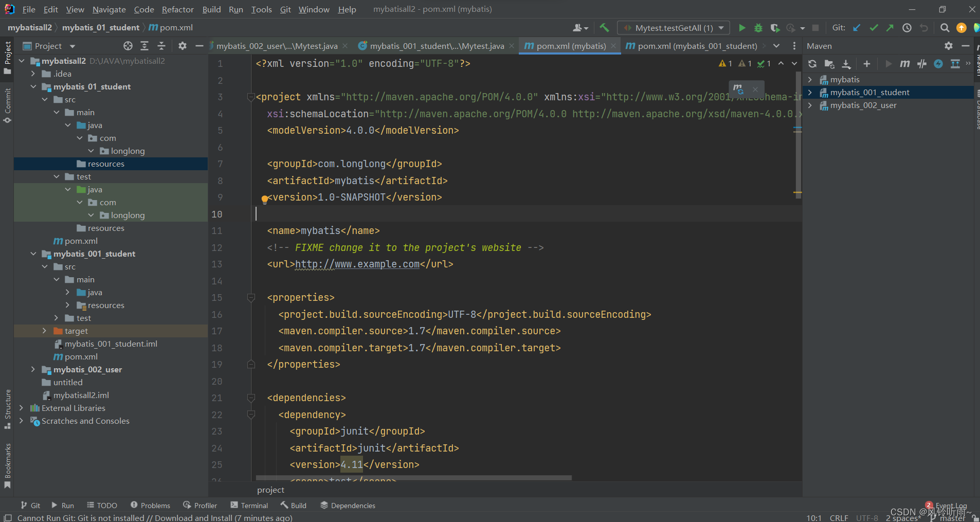Toggle the Project side tool window tab
This screenshot has width=980, height=522.
[7, 58]
